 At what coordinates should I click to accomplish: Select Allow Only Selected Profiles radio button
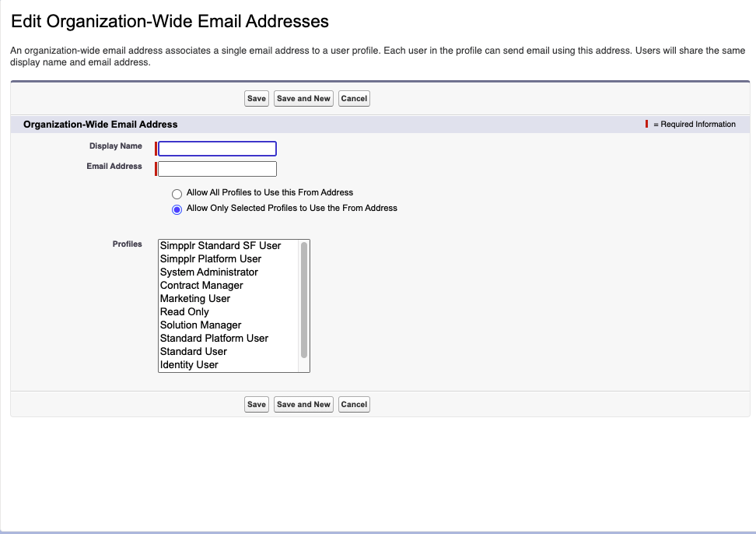(x=177, y=209)
